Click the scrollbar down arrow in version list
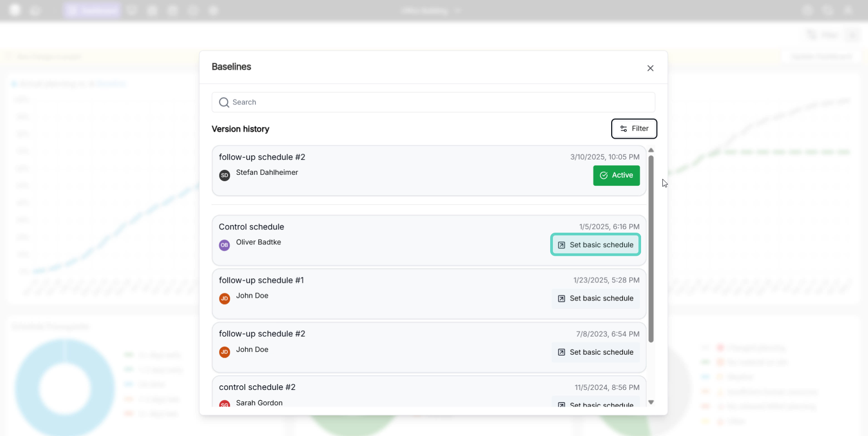 point(651,402)
